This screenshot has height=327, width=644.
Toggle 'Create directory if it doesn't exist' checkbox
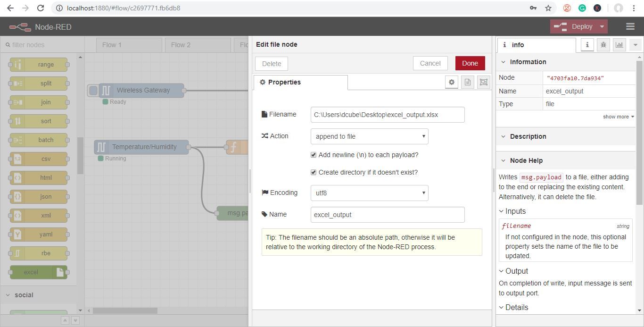(x=314, y=172)
